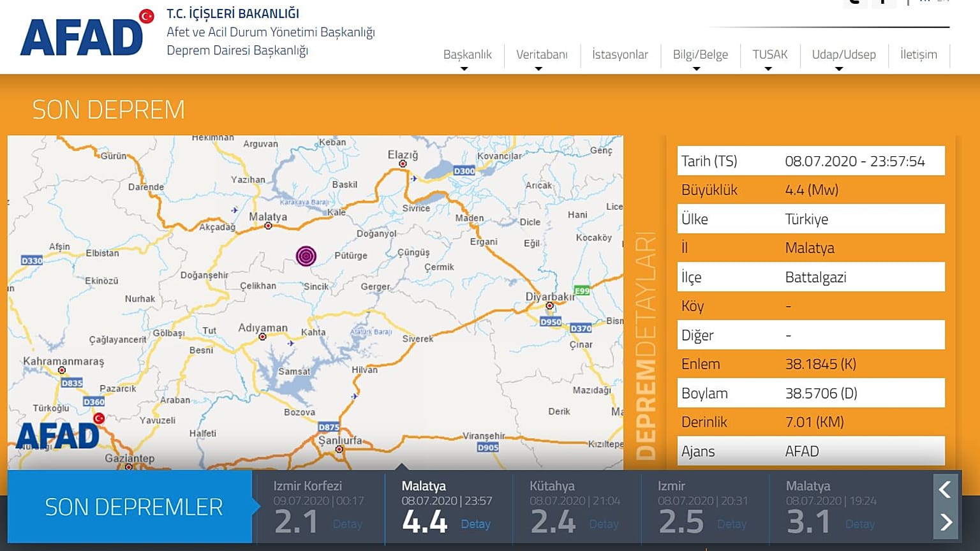Show the previous earthquakes using the left arrow
The height and width of the screenshot is (551, 980).
pos(946,490)
